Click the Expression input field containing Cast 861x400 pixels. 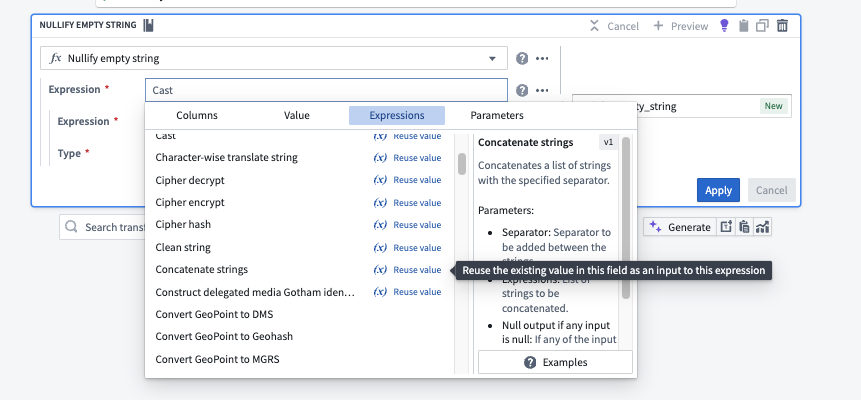[x=326, y=90]
